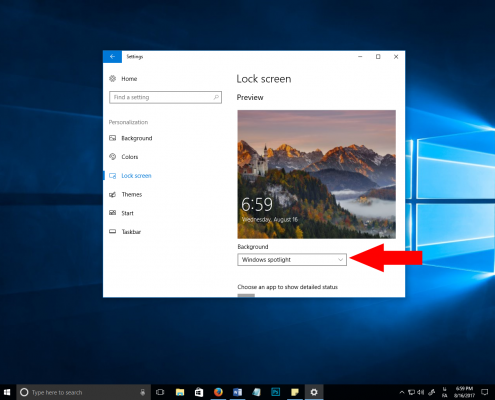Launch File Explorer from the taskbar
The height and width of the screenshot is (400, 495).
pyautogui.click(x=180, y=392)
